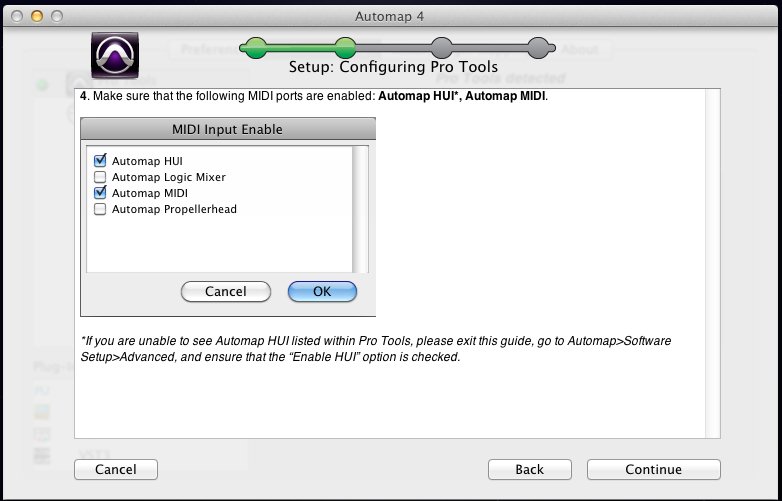Click the first green setup step circle
The image size is (782, 501).
point(255,47)
